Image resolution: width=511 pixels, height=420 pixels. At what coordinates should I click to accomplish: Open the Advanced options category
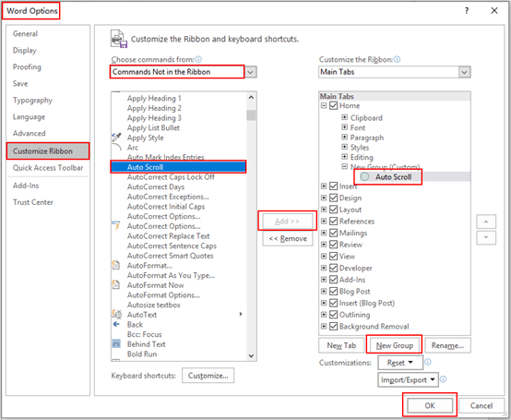[29, 133]
